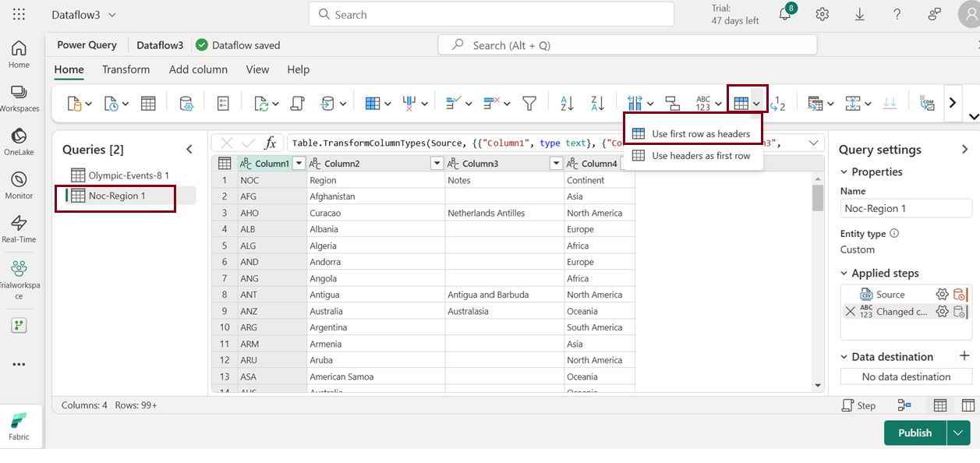Click the Filter rows funnel icon
Viewport: 980px width, 463px height.
click(529, 103)
